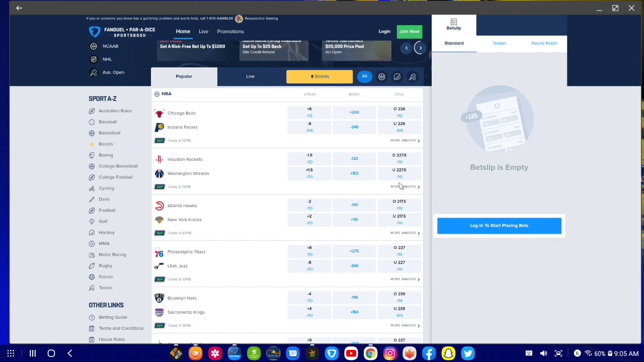Image resolution: width=644 pixels, height=362 pixels.
Task: Expand More Wagers for Rockets-Wizards
Action: pyautogui.click(x=405, y=187)
